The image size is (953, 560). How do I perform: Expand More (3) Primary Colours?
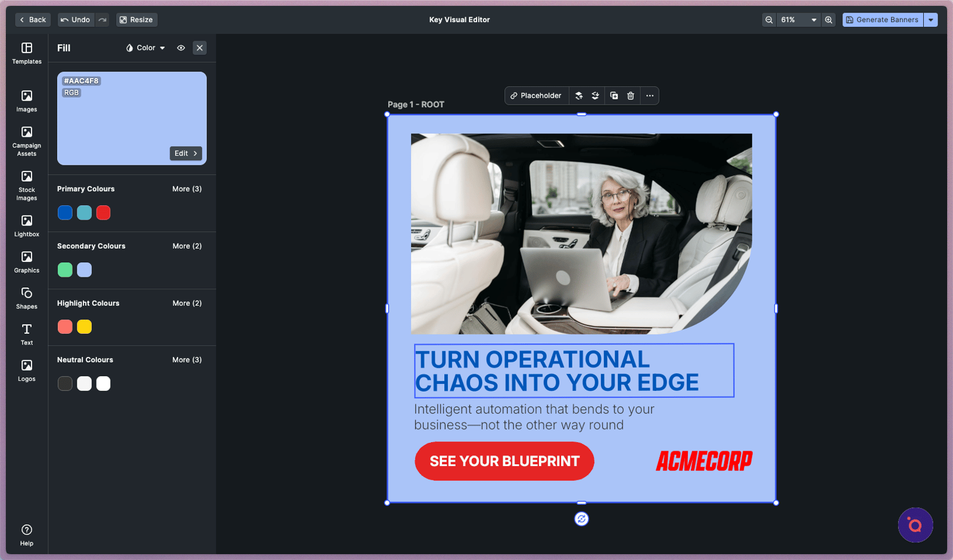click(187, 189)
